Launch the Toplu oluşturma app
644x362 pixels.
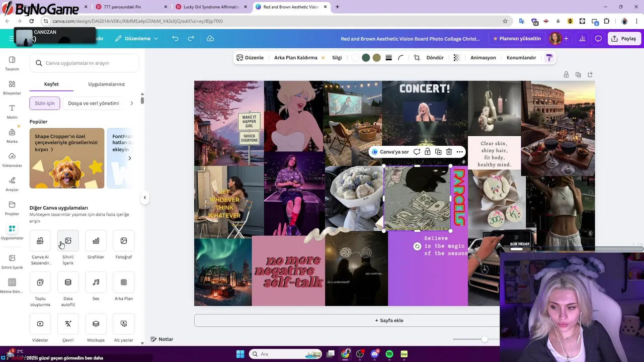pos(40,283)
